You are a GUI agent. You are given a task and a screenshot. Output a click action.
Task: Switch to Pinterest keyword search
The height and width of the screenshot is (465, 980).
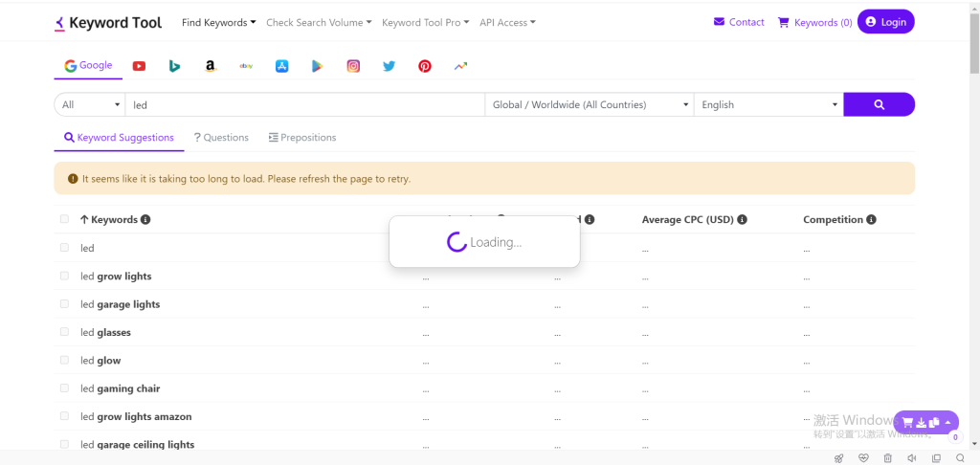tap(424, 66)
